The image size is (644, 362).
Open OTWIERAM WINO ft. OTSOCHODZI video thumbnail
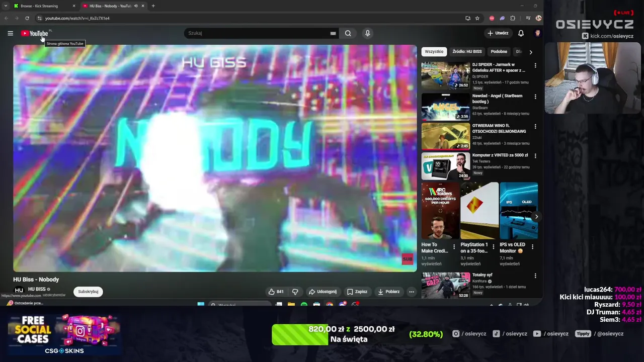[x=446, y=136]
